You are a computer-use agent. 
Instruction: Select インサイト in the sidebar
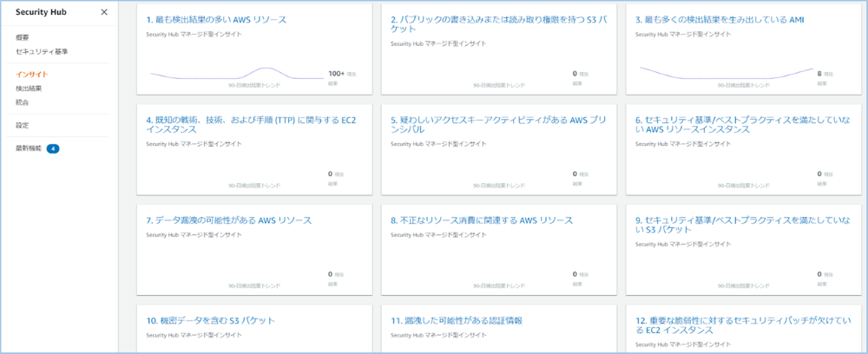point(31,74)
